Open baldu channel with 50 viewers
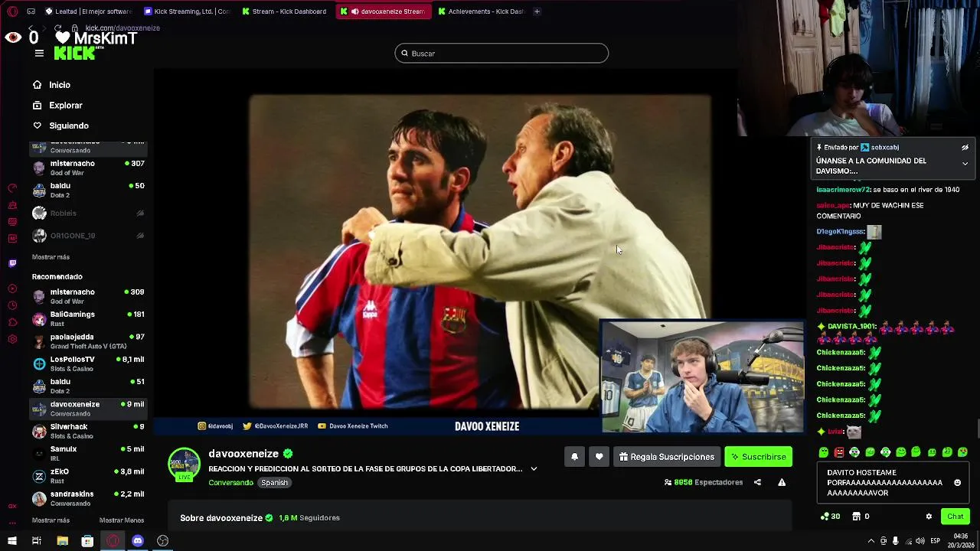 tap(88, 190)
